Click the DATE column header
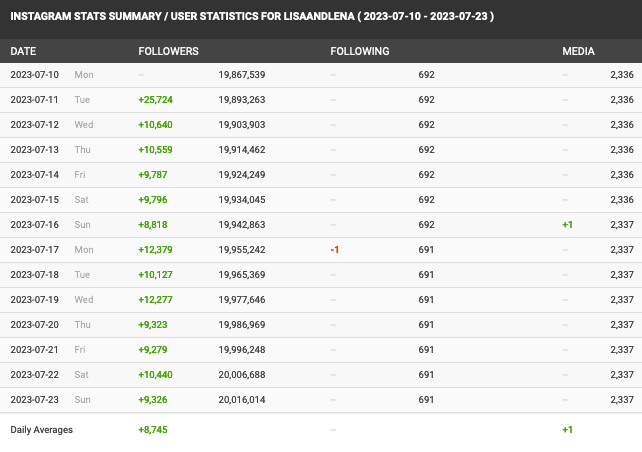Screen dimensions: 642x452 pos(23,51)
